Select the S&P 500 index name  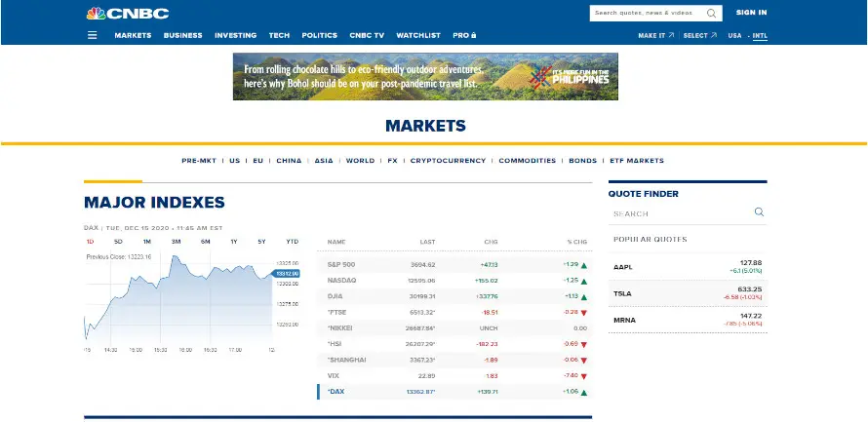(x=341, y=265)
